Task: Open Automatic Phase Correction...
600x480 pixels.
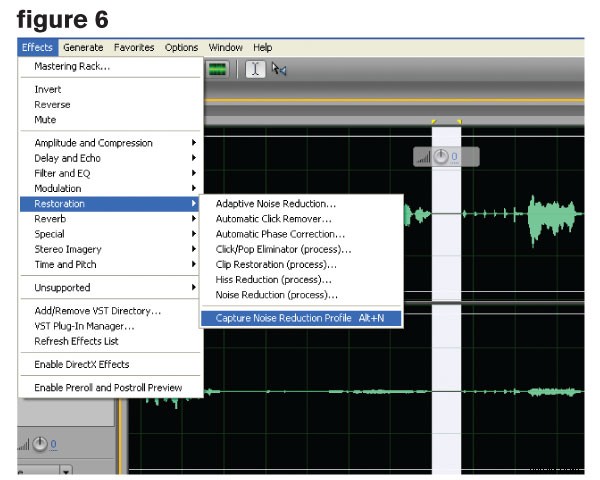Action: [301, 234]
